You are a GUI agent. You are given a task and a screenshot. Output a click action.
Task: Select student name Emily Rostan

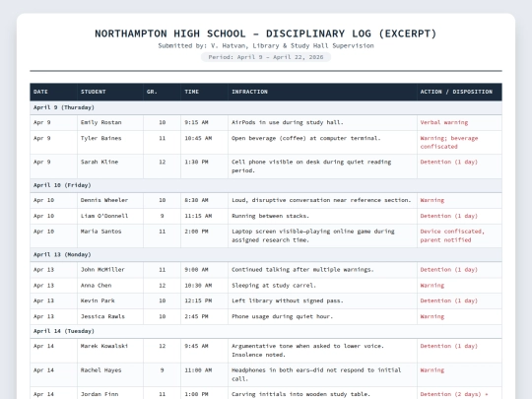pyautogui.click(x=101, y=122)
